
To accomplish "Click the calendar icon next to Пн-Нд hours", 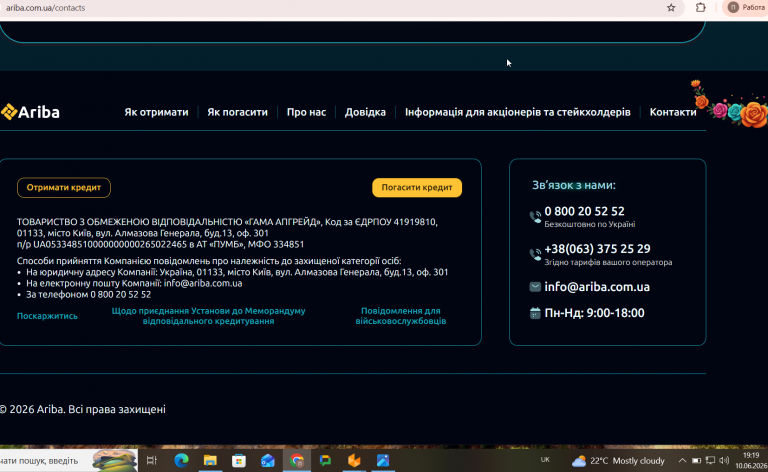I will click(535, 313).
